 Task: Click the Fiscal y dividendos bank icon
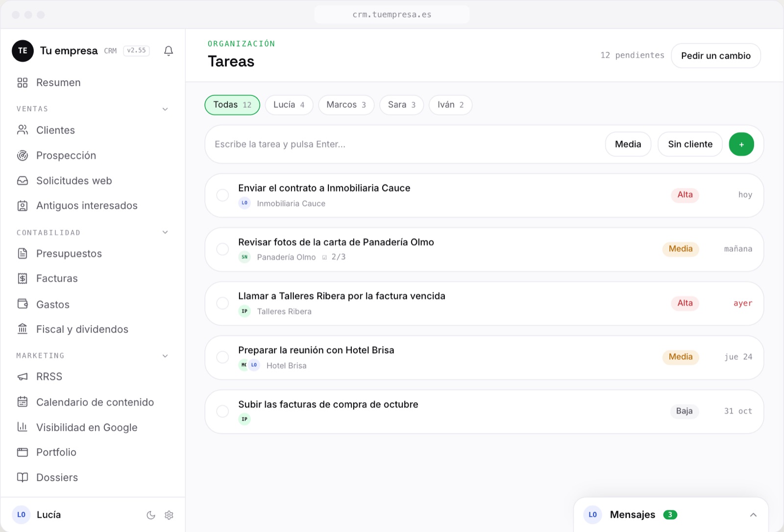point(23,329)
